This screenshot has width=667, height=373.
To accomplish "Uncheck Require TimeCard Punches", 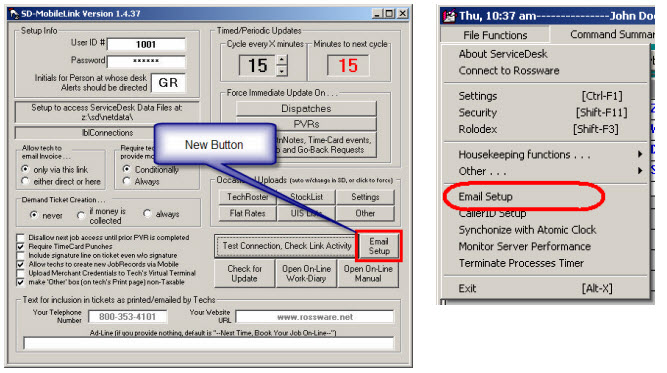I will click(20, 246).
